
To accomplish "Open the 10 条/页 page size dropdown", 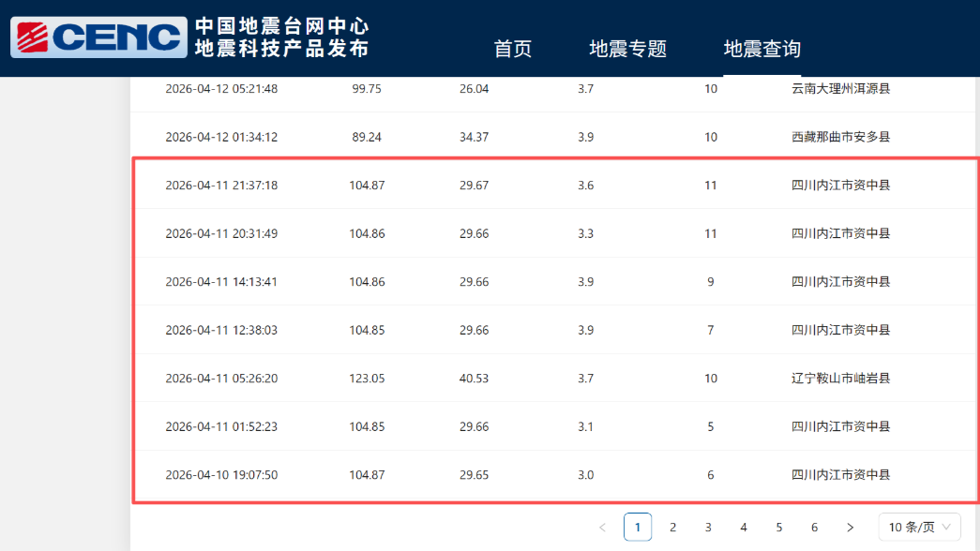I will point(919,528).
